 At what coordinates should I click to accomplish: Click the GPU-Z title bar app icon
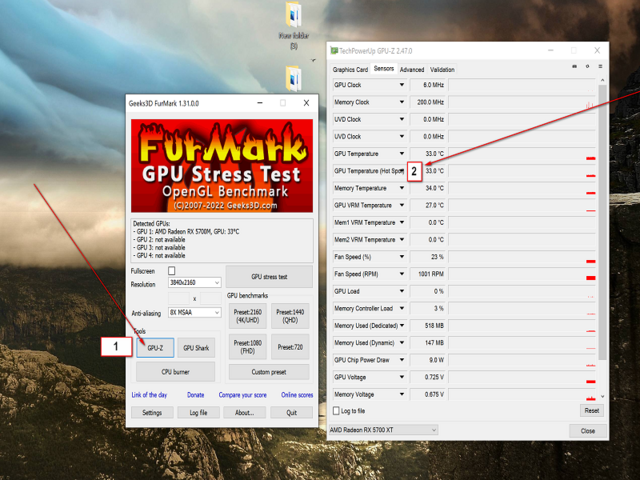[335, 50]
